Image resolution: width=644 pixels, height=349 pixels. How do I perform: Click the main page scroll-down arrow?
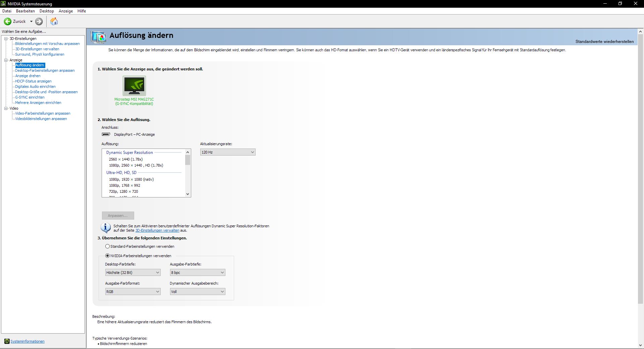pyautogui.click(x=640, y=345)
